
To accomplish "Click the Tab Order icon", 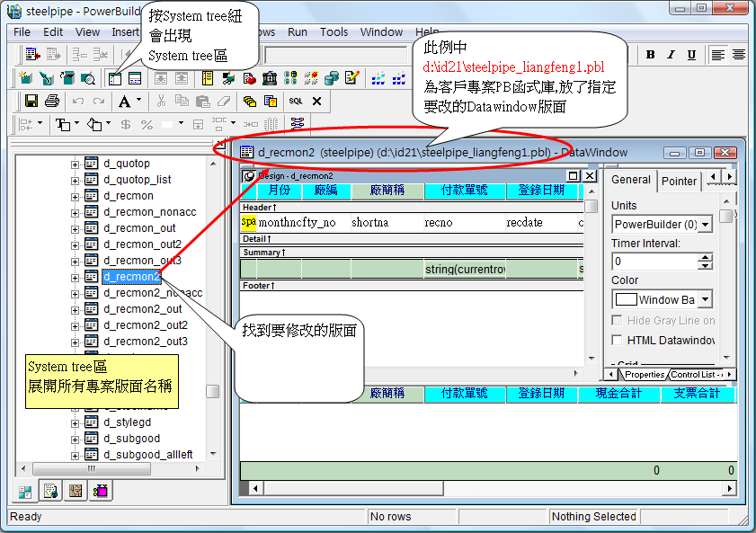I will pos(298,124).
